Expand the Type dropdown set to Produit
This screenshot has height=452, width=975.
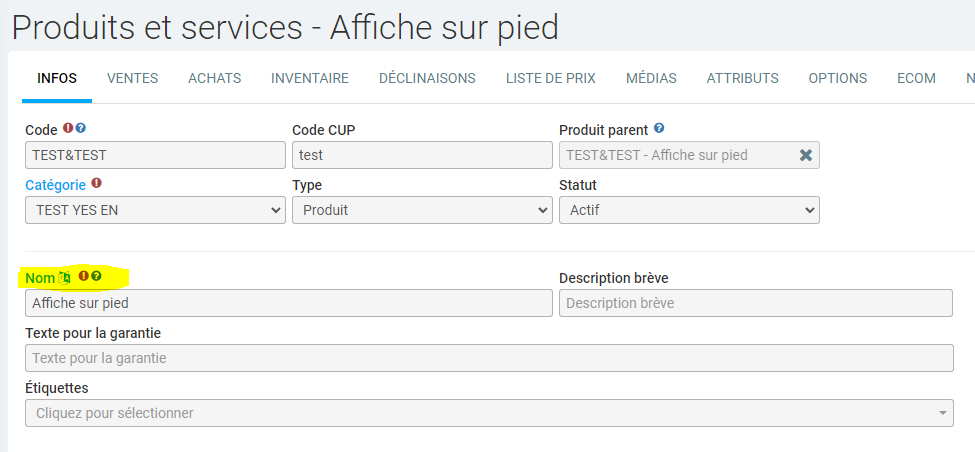click(x=421, y=210)
